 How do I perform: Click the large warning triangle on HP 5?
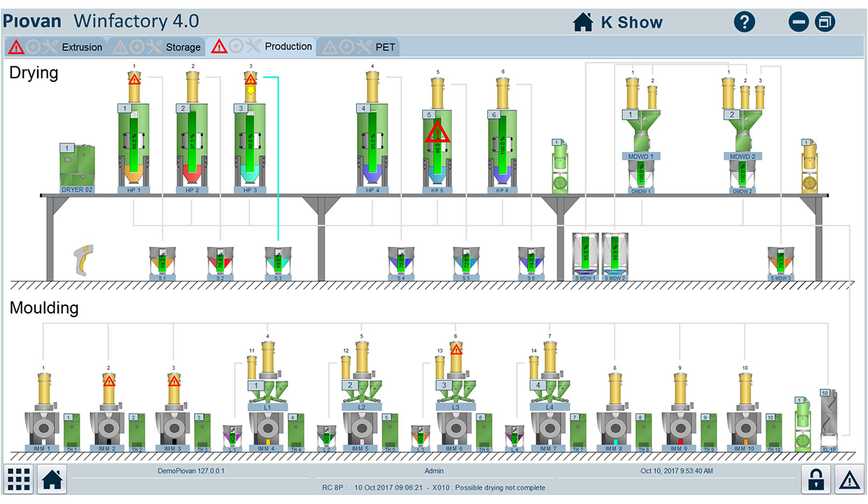tap(437, 130)
